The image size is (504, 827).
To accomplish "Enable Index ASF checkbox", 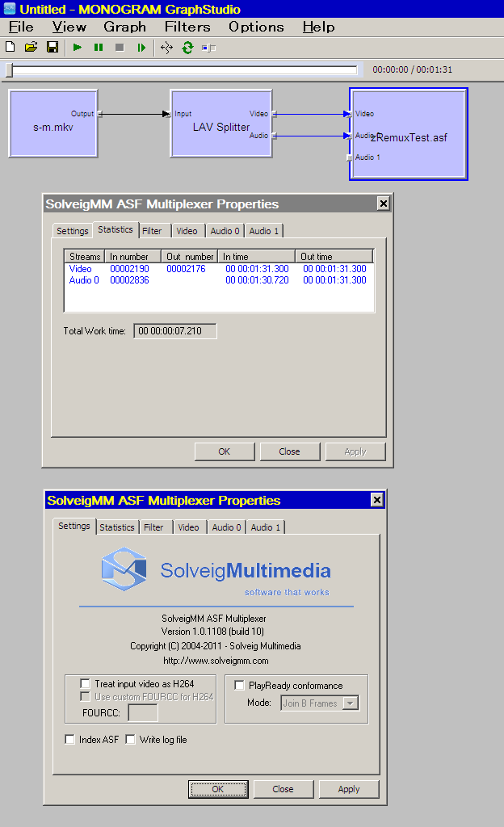I will click(x=69, y=740).
